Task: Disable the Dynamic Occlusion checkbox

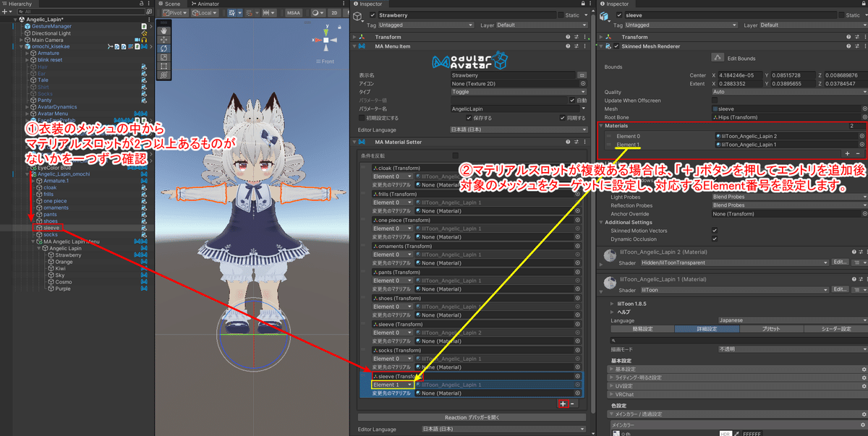Action: pos(715,239)
